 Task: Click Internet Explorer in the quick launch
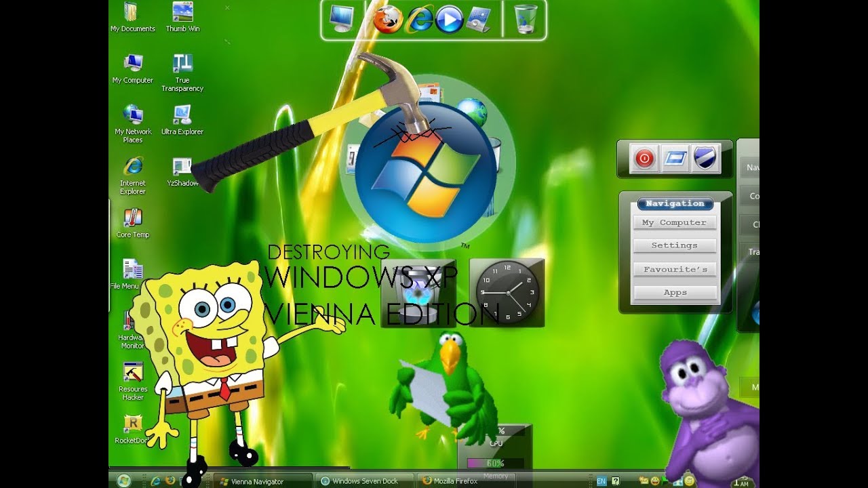point(155,481)
